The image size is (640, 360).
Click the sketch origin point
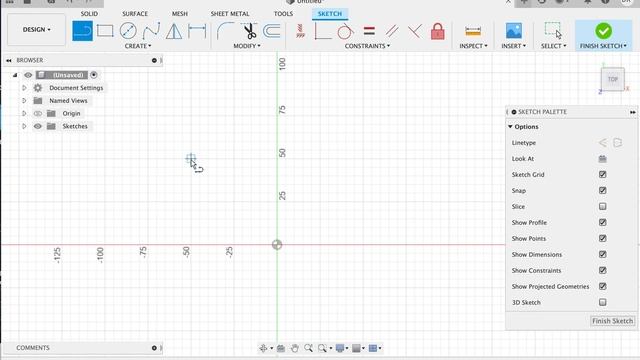(277, 244)
